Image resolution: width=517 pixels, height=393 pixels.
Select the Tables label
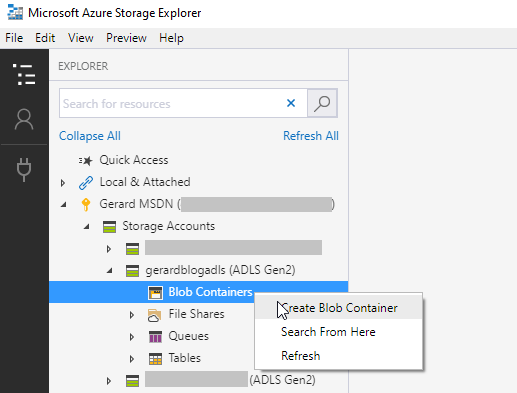pos(184,358)
